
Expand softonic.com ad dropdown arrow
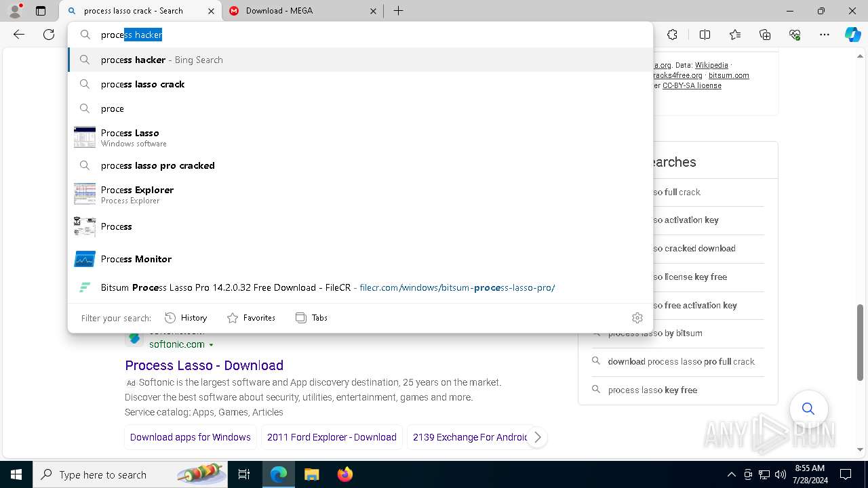[x=212, y=345]
